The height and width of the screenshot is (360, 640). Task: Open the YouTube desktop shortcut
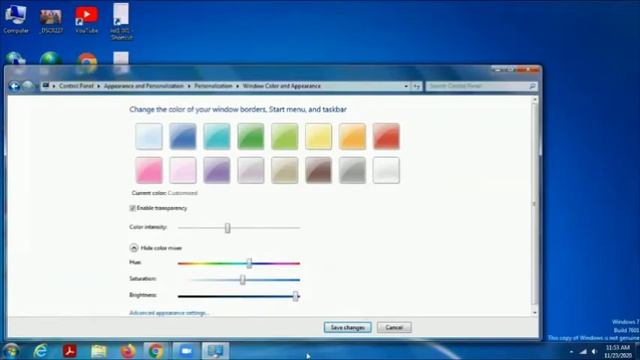click(87, 20)
